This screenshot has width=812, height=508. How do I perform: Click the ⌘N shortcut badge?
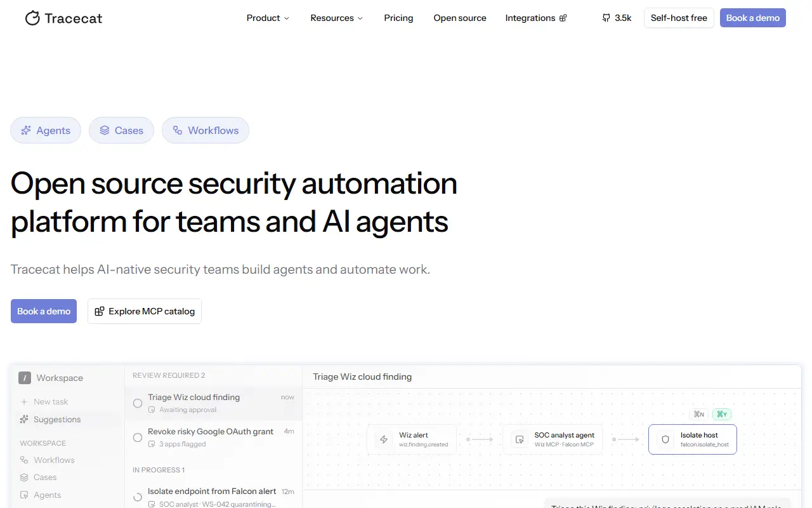699,414
